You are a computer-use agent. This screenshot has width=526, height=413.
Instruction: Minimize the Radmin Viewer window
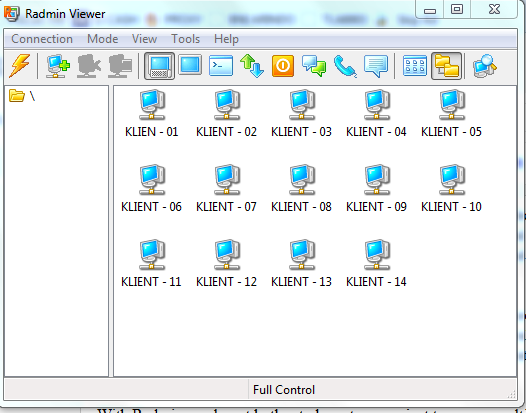point(430,9)
